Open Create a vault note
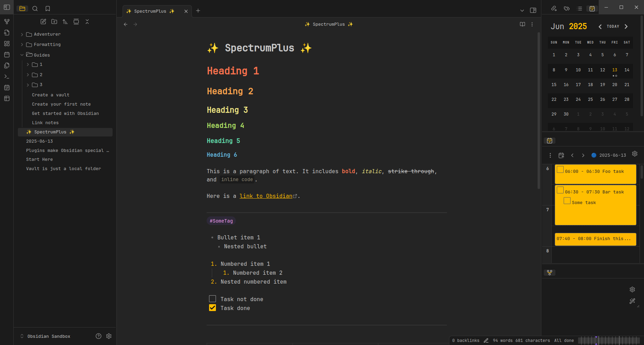 (50, 95)
